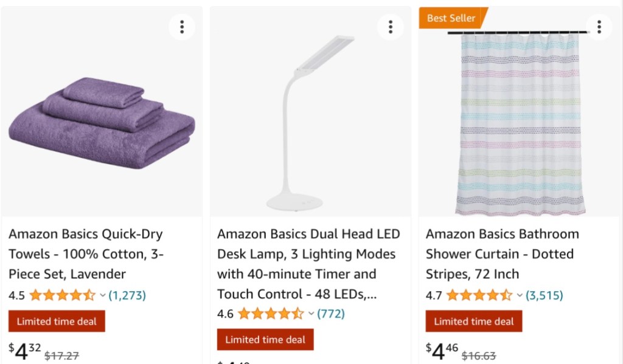Open Amazon Basics Quick-Dry Towels title
Image resolution: width=623 pixels, height=364 pixels.
(x=86, y=254)
